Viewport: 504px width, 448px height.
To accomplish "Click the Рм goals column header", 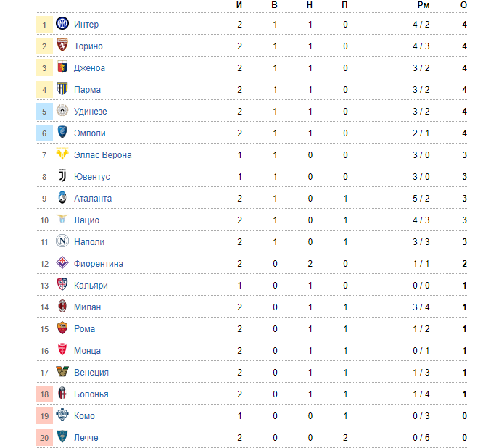I will [424, 5].
